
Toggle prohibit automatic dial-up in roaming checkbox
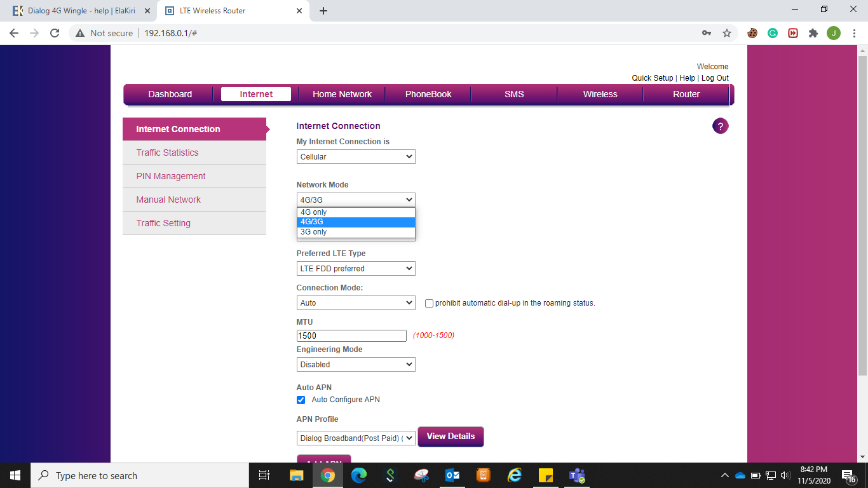point(429,303)
